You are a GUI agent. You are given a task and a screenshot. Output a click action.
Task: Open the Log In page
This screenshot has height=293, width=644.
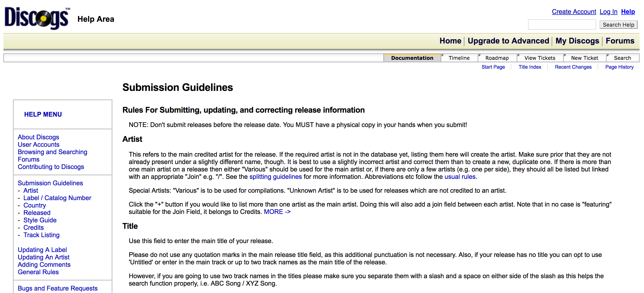[x=608, y=12]
